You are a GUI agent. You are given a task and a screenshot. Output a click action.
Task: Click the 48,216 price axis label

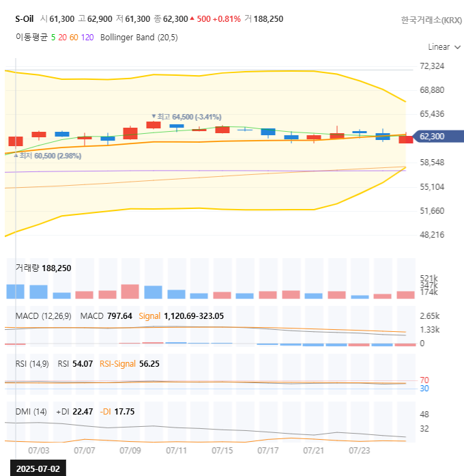(432, 235)
